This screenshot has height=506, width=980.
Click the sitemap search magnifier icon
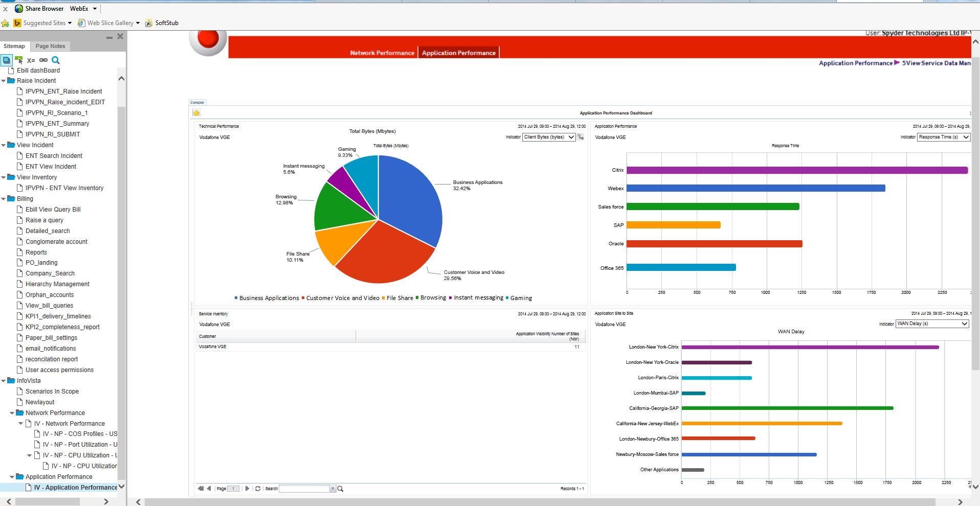[56, 60]
